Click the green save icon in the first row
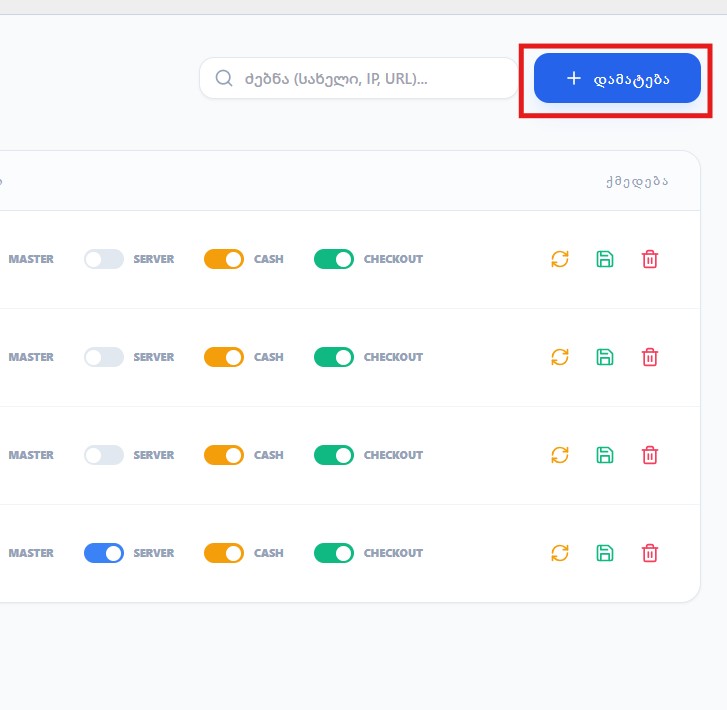This screenshot has height=710, width=727. point(605,259)
